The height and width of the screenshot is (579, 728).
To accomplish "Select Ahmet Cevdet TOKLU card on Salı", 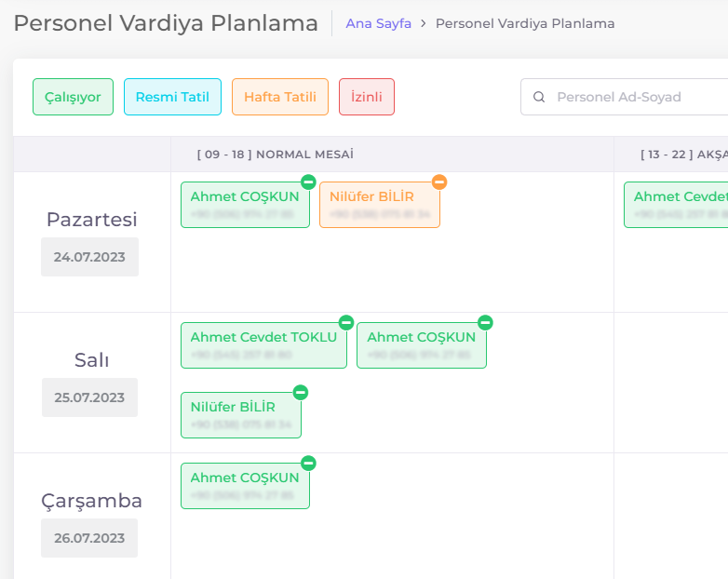I will coord(263,345).
